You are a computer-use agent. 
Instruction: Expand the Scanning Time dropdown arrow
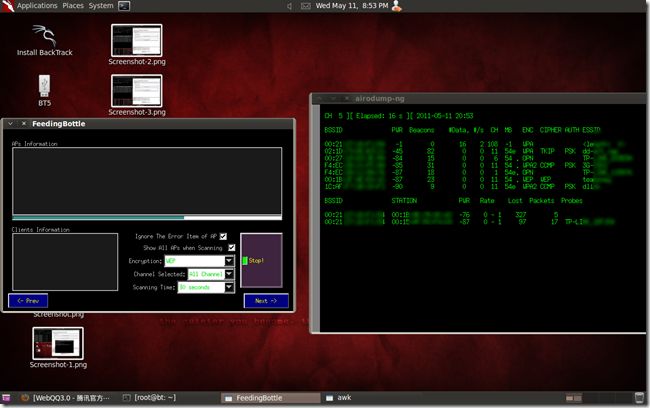229,287
